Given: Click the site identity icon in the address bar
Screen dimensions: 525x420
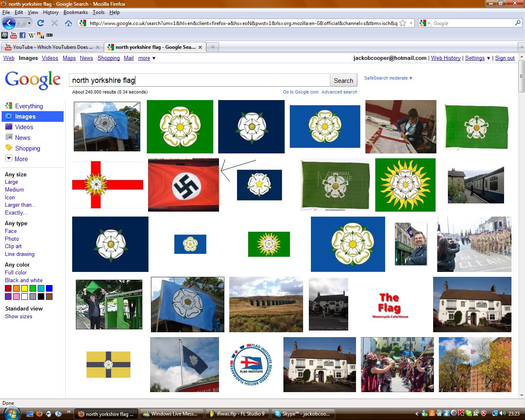Looking at the screenshot, I should [83, 23].
